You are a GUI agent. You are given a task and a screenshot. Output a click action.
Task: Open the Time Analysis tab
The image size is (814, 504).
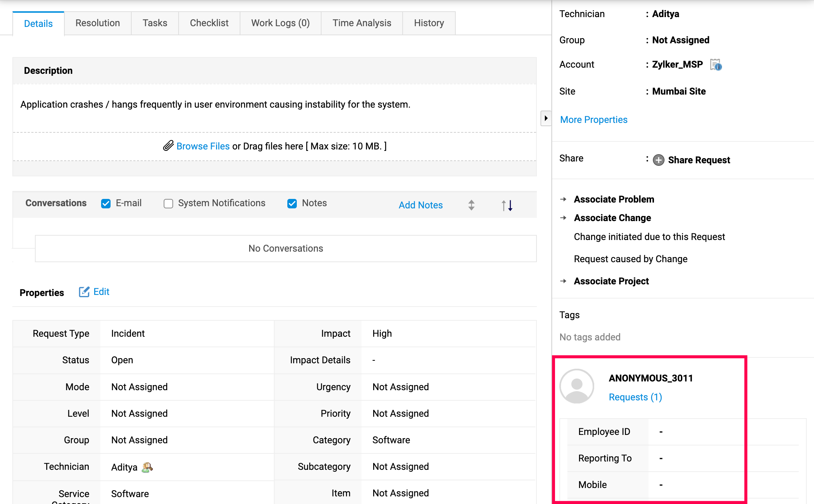tap(362, 23)
